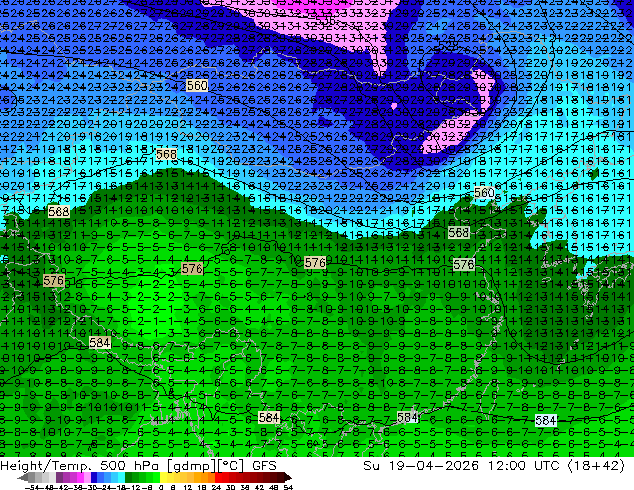This screenshot has width=634, height=490.
Task: Pick the bright yellow legend color segment
Action: pos(163,477)
